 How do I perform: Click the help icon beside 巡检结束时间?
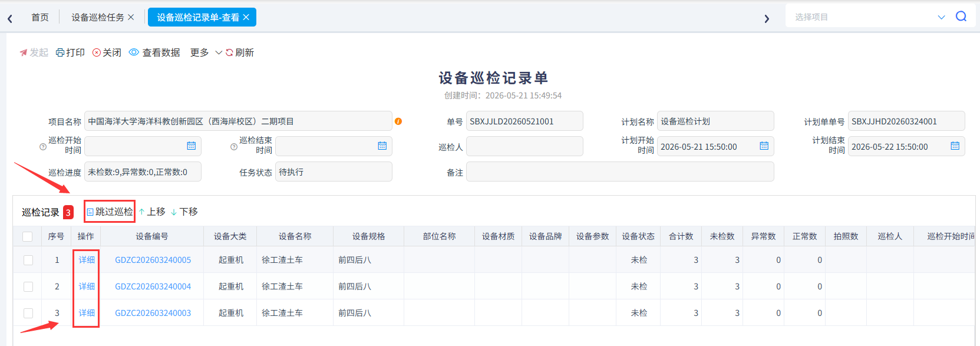click(x=234, y=147)
